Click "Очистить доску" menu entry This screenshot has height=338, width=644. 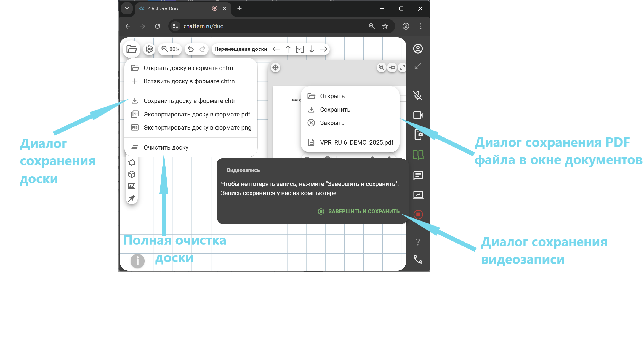166,148
